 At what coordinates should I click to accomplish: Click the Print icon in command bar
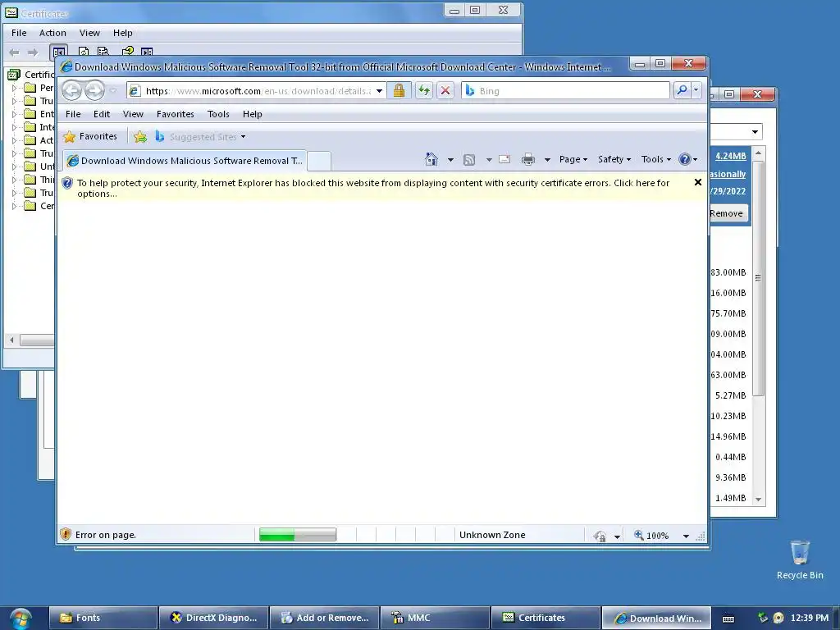click(x=528, y=159)
